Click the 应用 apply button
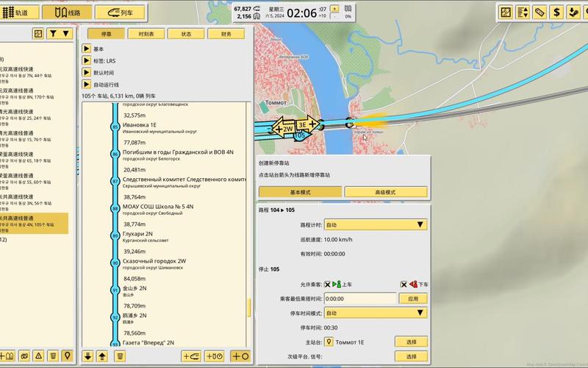Viewport: 588px width, 368px height. (x=413, y=299)
